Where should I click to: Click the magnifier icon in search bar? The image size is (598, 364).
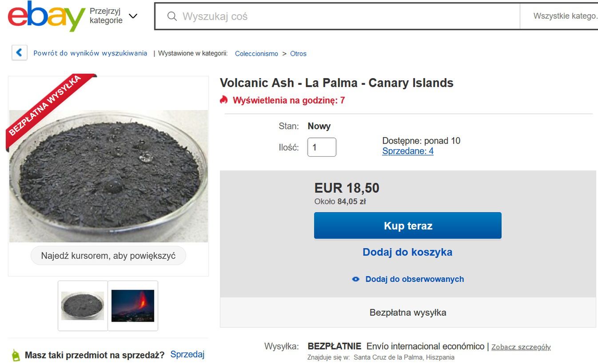point(172,16)
